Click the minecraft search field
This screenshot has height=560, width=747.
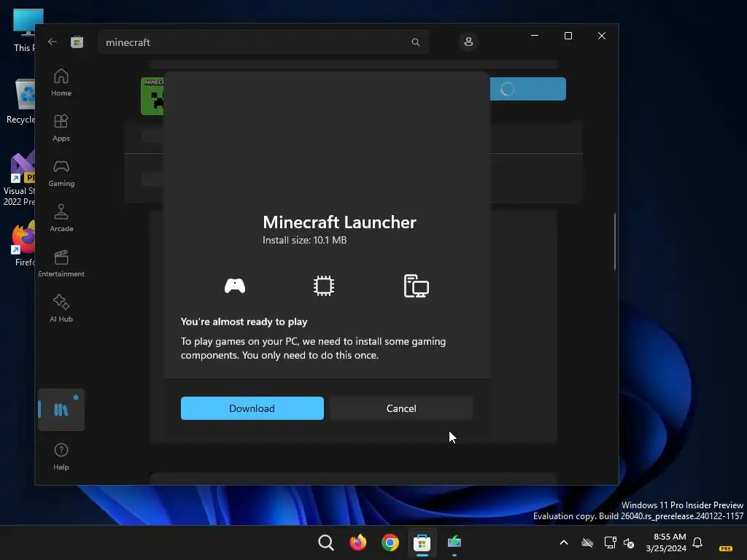coord(263,42)
